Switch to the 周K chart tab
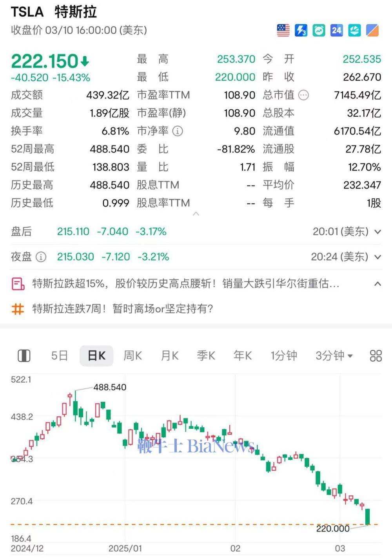Image resolution: width=392 pixels, height=558 pixels. [132, 356]
